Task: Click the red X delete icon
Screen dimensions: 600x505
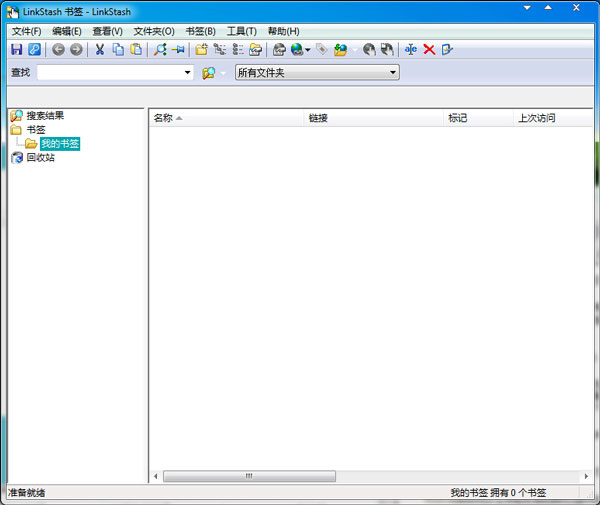Action: [429, 49]
